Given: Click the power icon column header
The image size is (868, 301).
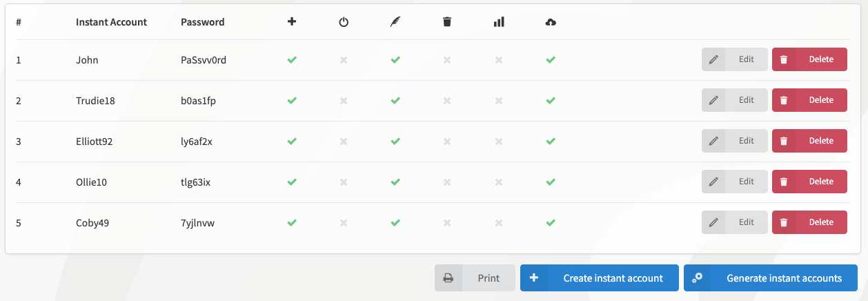Looking at the screenshot, I should point(344,22).
